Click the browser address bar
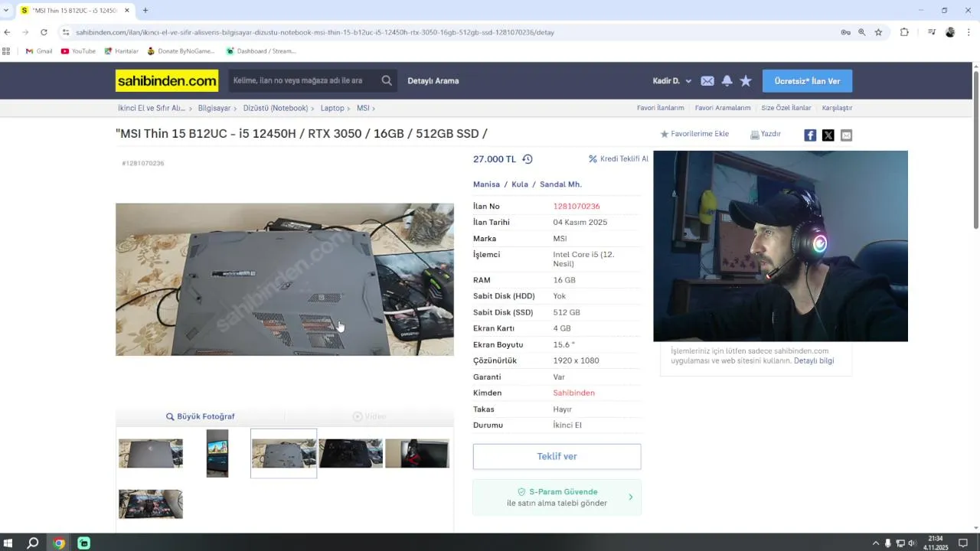The image size is (980, 551). click(452, 32)
